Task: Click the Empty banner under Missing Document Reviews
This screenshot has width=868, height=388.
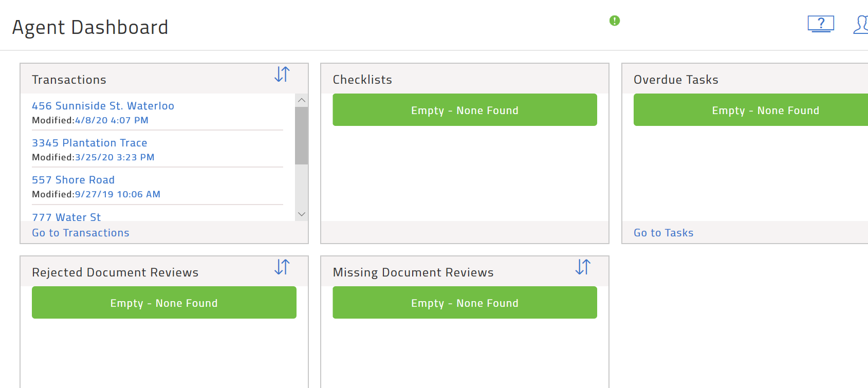Action: [x=465, y=303]
